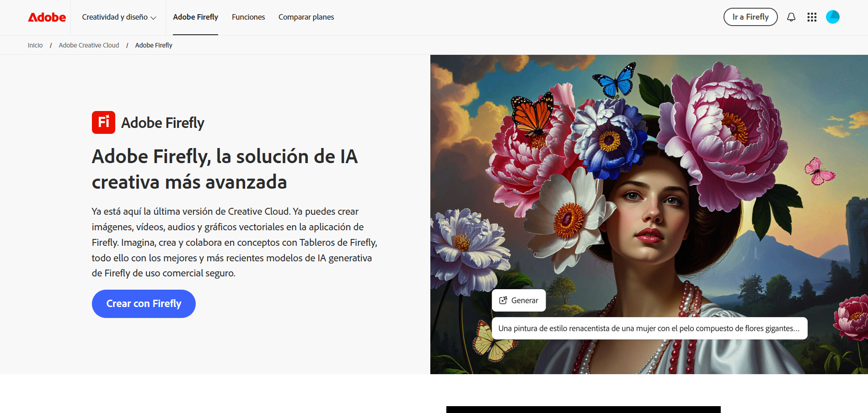The image size is (868, 413).
Task: Click the Renaissance painting prompt field
Action: tap(649, 328)
